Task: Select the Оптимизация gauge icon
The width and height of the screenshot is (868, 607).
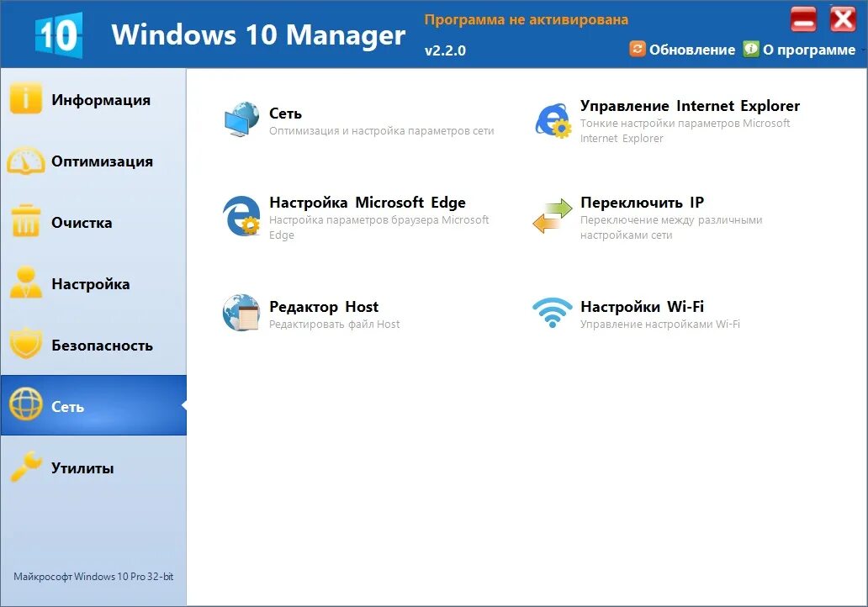Action: pyautogui.click(x=25, y=161)
